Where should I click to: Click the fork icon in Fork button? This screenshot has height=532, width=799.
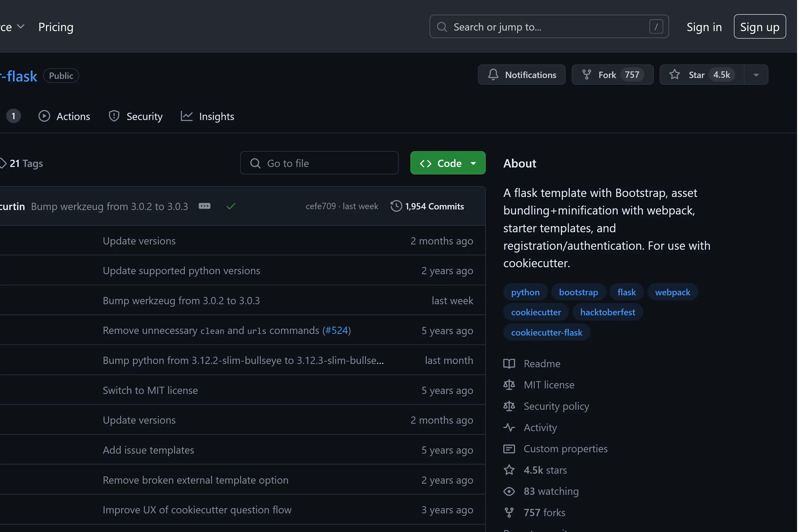click(x=587, y=75)
